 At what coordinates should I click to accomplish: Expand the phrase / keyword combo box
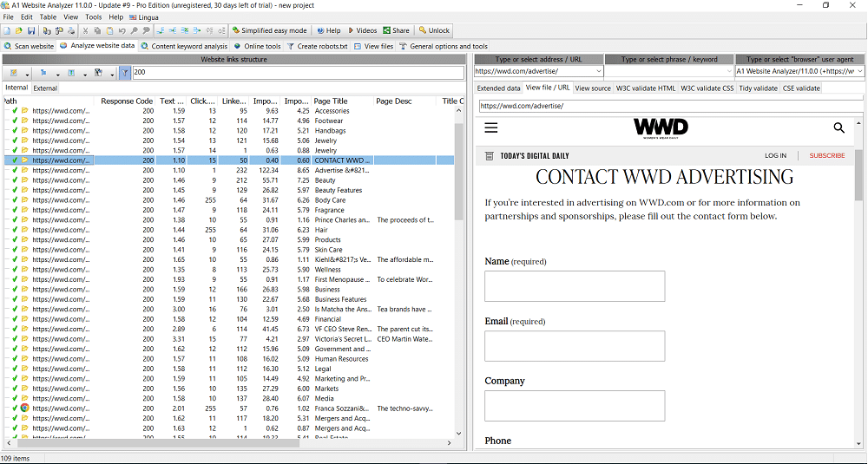(728, 71)
